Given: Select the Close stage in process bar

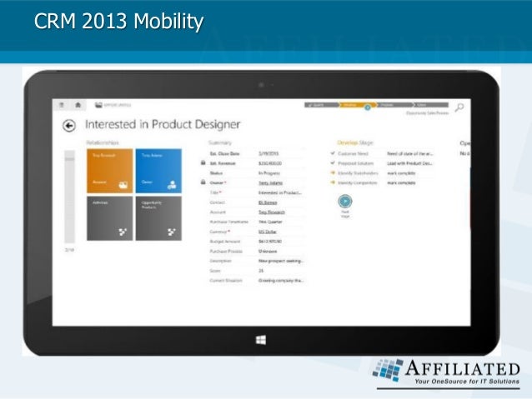Looking at the screenshot, I should [430, 105].
